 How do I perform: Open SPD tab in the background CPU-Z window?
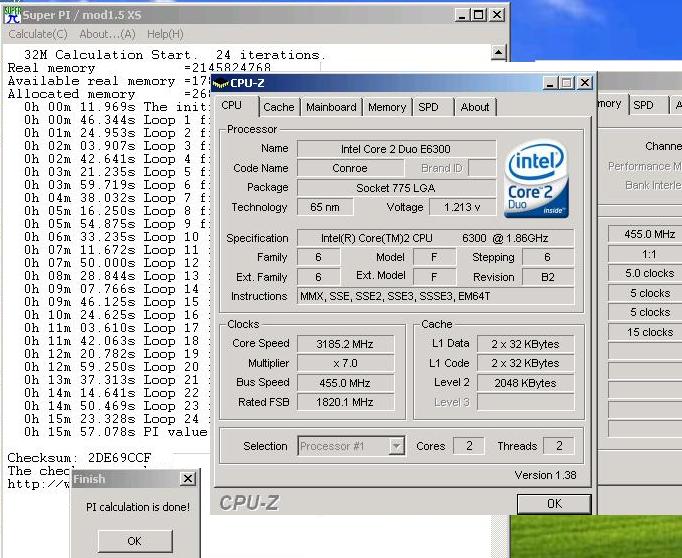click(643, 105)
